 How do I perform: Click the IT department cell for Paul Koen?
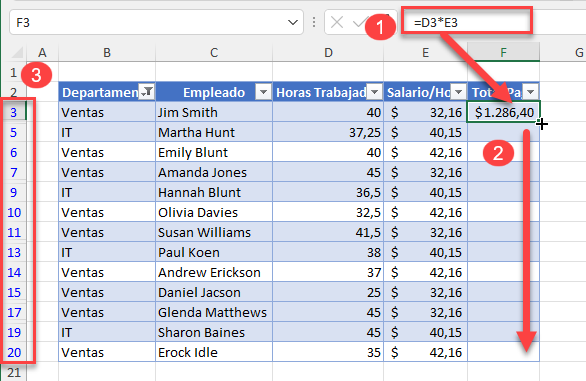107,252
